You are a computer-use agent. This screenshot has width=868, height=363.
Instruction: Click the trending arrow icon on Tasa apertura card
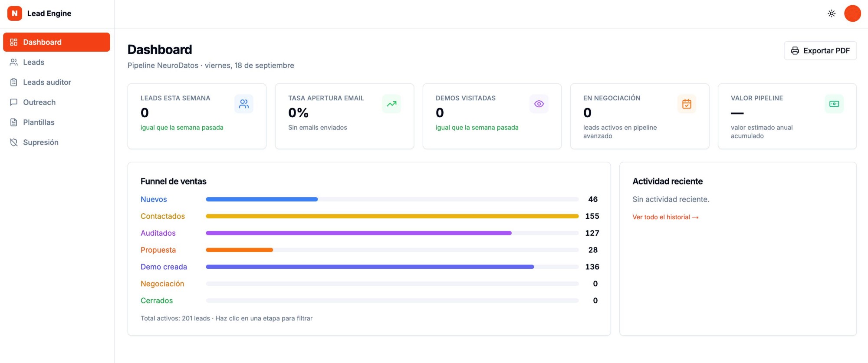point(391,104)
